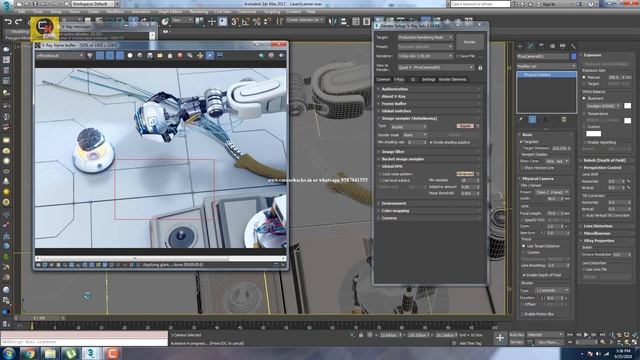Enable Lock noise pattern checkbox

[380, 174]
